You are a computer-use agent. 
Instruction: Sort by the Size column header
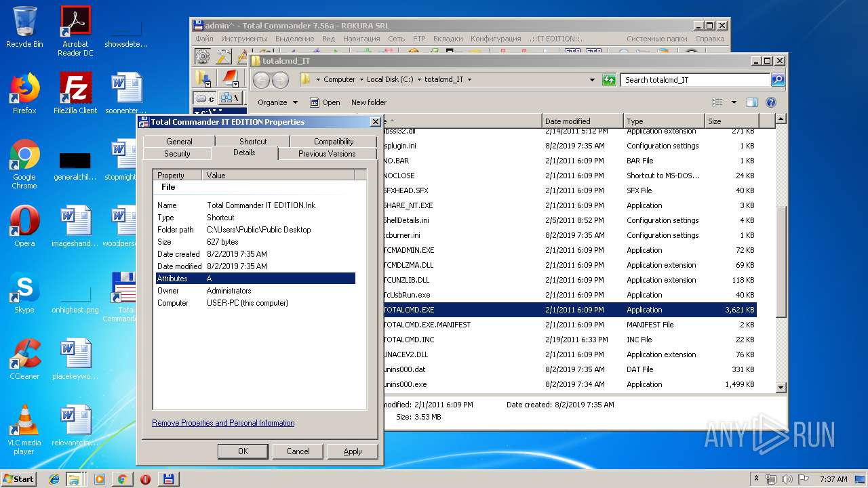click(x=731, y=121)
